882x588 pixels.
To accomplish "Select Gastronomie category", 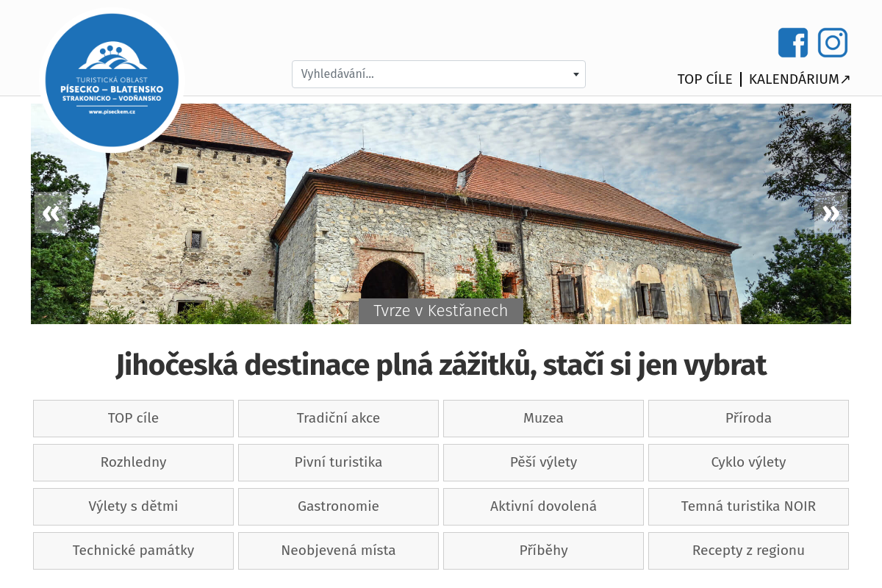I will (x=338, y=506).
